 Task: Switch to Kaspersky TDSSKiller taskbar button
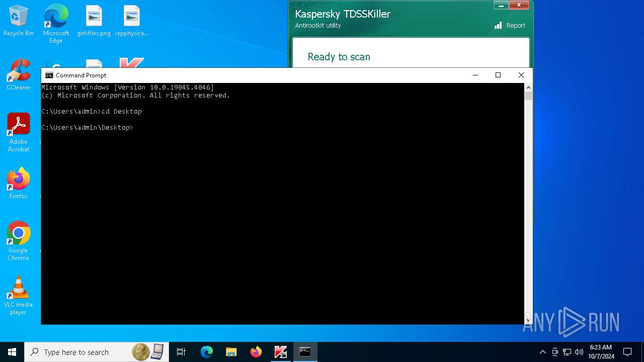[281, 352]
